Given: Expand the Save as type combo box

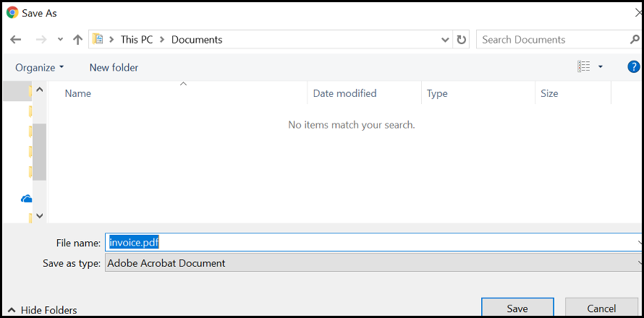Looking at the screenshot, I should coord(373,263).
